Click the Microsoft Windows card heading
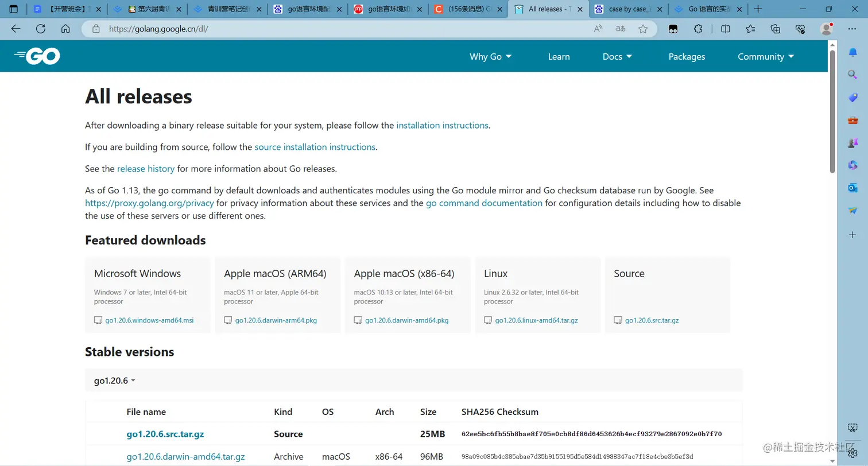 (x=137, y=274)
